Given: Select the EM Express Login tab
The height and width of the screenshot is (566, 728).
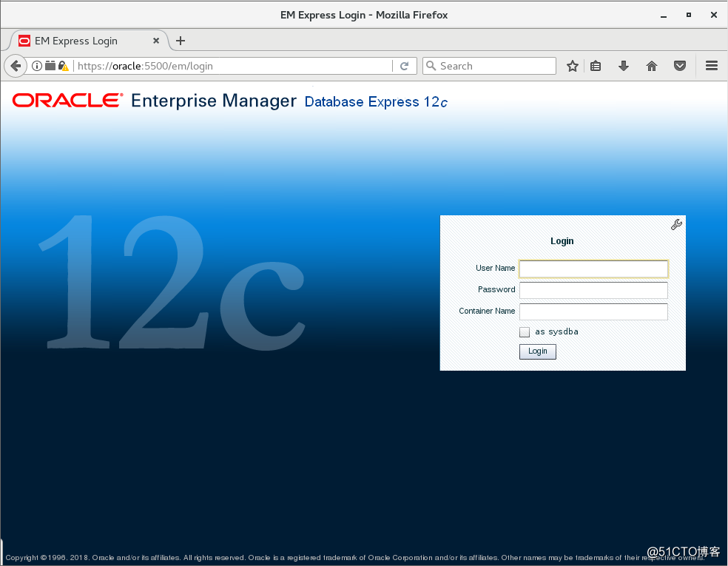Looking at the screenshot, I should (88, 41).
